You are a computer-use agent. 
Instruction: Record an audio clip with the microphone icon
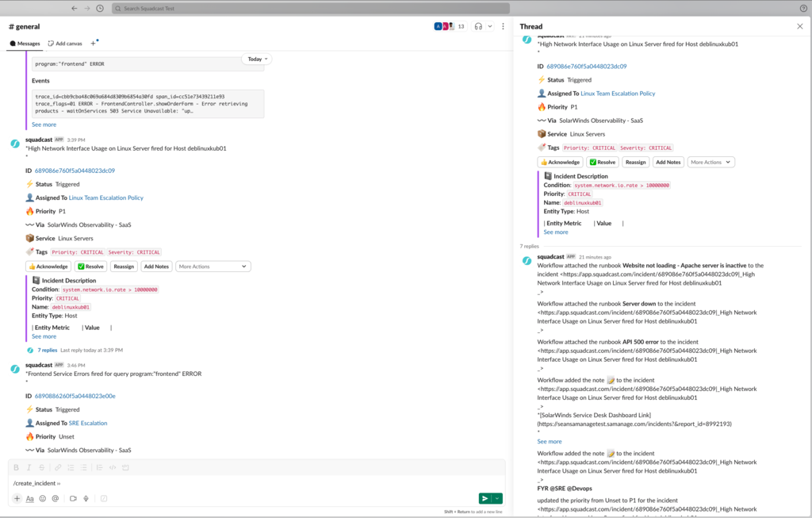click(86, 498)
